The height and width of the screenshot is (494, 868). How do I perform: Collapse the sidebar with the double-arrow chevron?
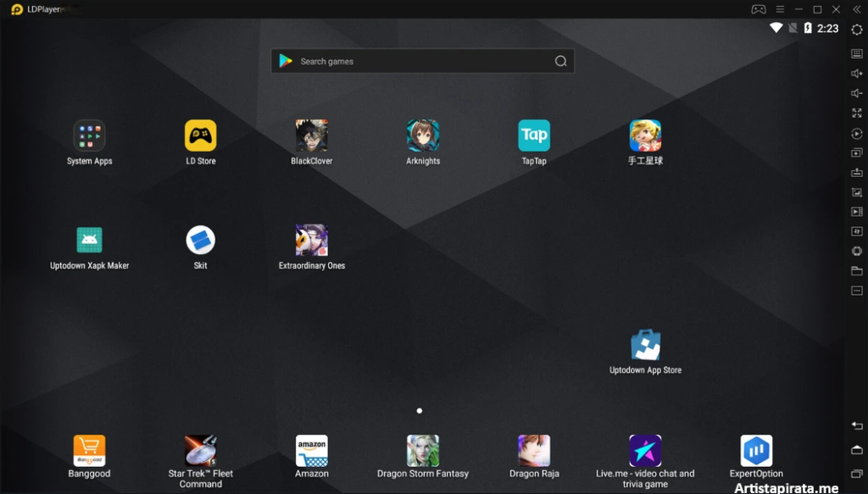pos(857,9)
